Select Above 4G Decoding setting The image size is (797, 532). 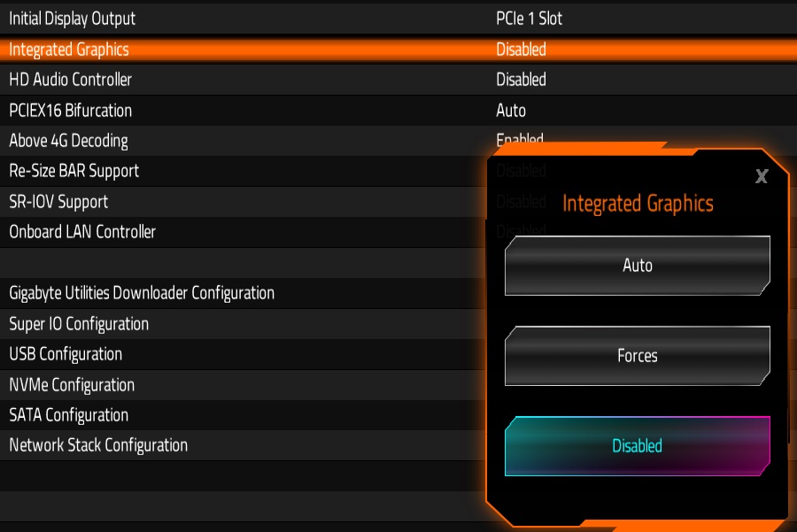pyautogui.click(x=69, y=141)
